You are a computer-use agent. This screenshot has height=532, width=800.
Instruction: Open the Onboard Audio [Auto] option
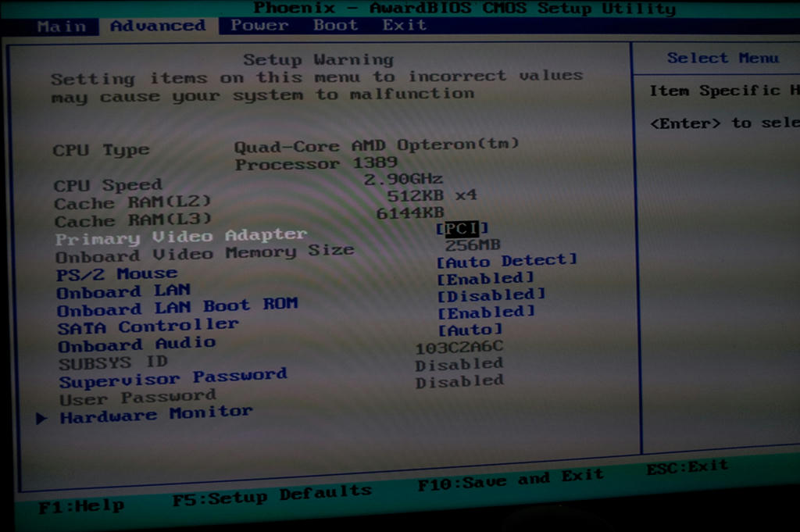(x=470, y=330)
